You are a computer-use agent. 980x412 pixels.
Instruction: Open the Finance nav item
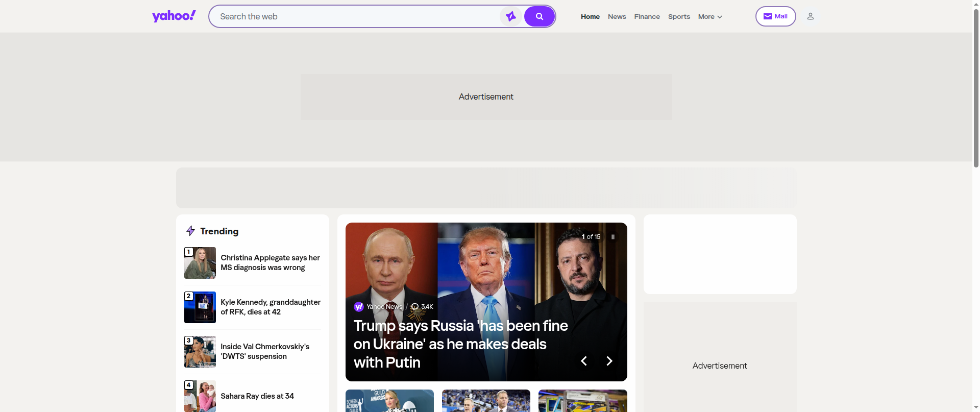pos(647,16)
